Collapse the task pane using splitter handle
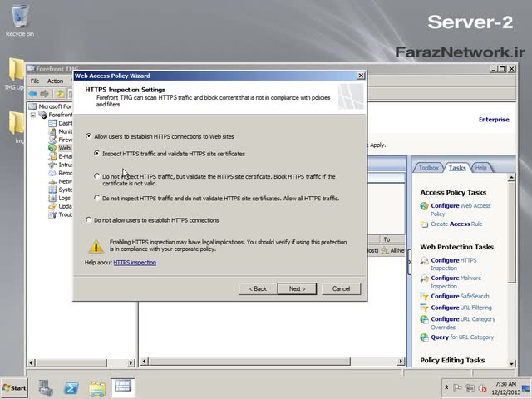The height and width of the screenshot is (399, 532). coord(409,262)
